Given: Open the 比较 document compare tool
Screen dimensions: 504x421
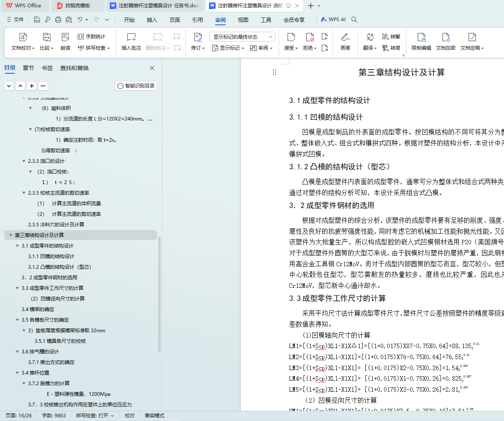Looking at the screenshot, I should (x=46, y=42).
